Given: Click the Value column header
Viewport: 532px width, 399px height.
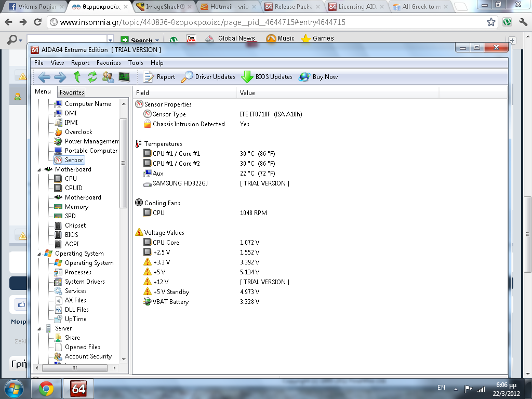Looking at the screenshot, I should pos(338,92).
